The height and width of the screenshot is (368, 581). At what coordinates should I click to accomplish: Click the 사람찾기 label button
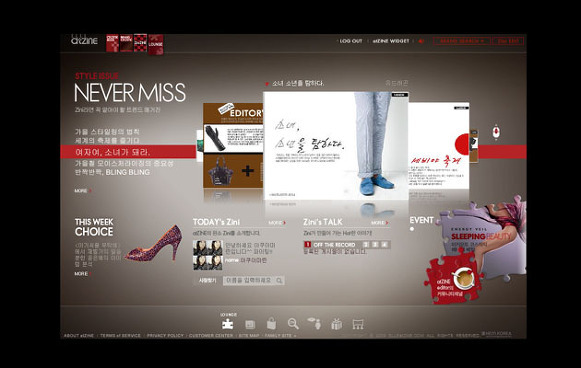207,281
